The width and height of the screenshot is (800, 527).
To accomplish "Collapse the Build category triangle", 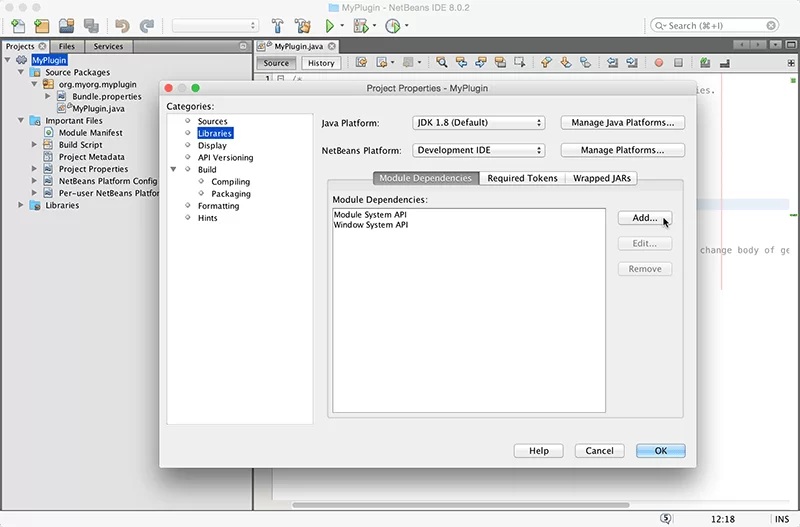I will 173,169.
